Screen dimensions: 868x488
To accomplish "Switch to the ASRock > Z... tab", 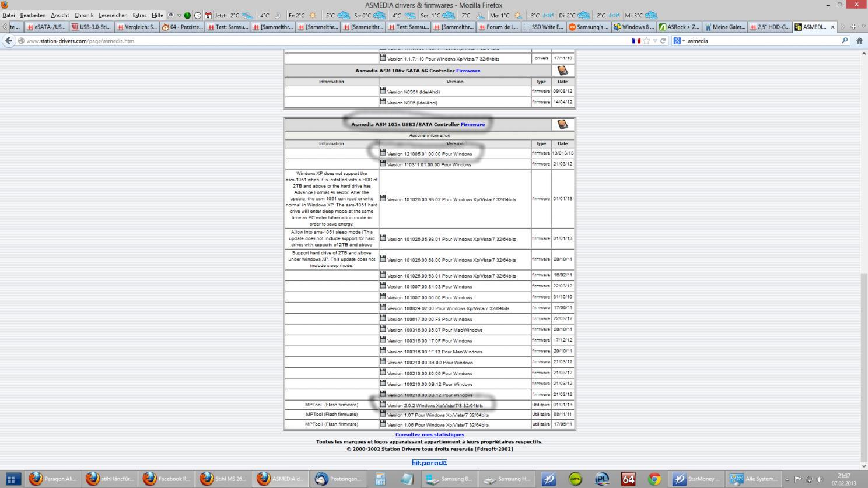I will coord(679,27).
